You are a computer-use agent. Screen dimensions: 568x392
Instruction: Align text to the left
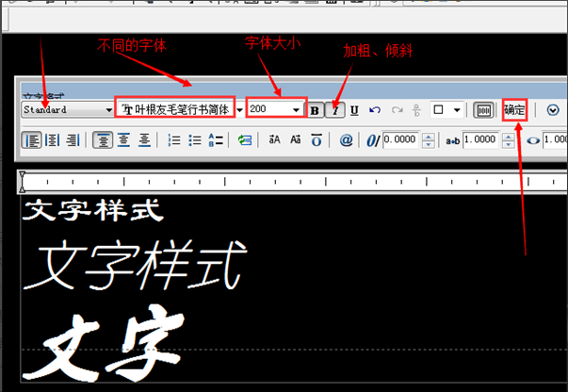click(x=32, y=140)
